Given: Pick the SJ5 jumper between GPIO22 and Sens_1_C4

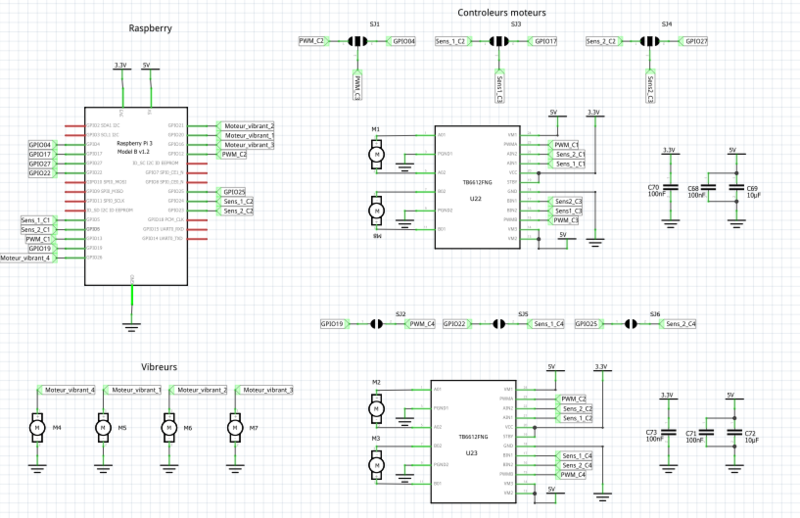Looking at the screenshot, I should pyautogui.click(x=501, y=324).
